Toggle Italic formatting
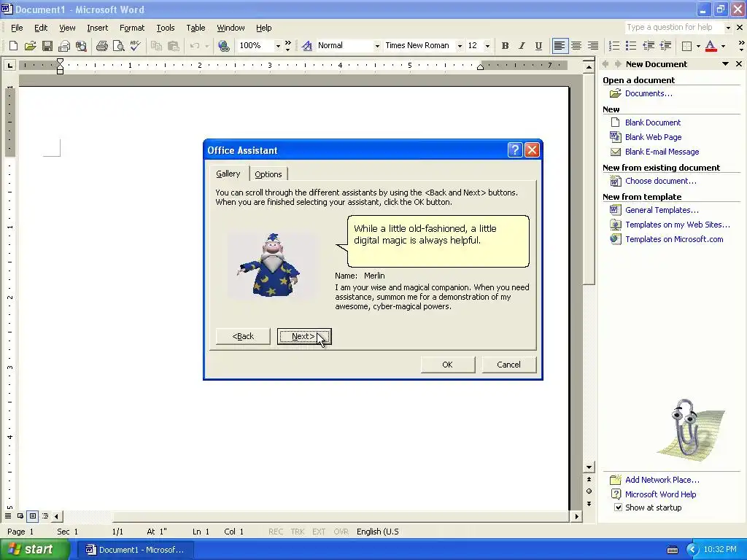This screenshot has height=560, width=747. tap(522, 46)
